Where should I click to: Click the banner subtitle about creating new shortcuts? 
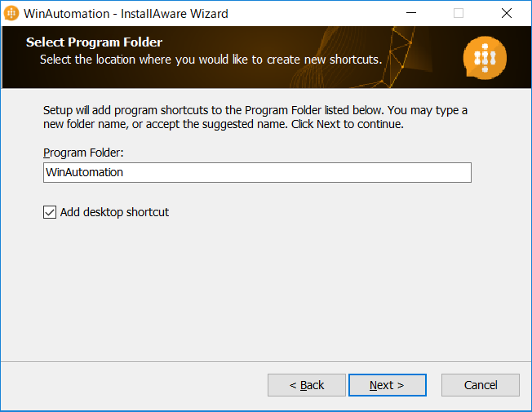coord(211,60)
